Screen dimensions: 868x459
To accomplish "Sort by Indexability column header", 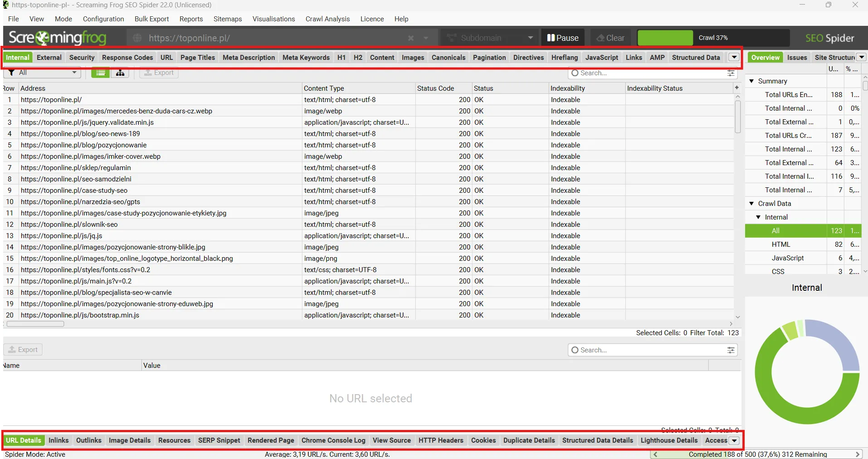I will click(586, 88).
